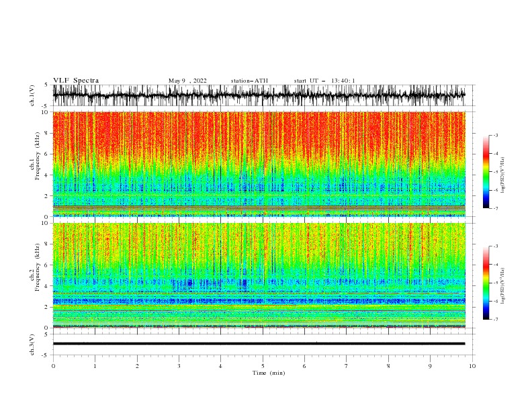Click the ch.2 'Frequency (kHz)' axis label
This screenshot has height=411, width=532.
pyautogui.click(x=38, y=267)
